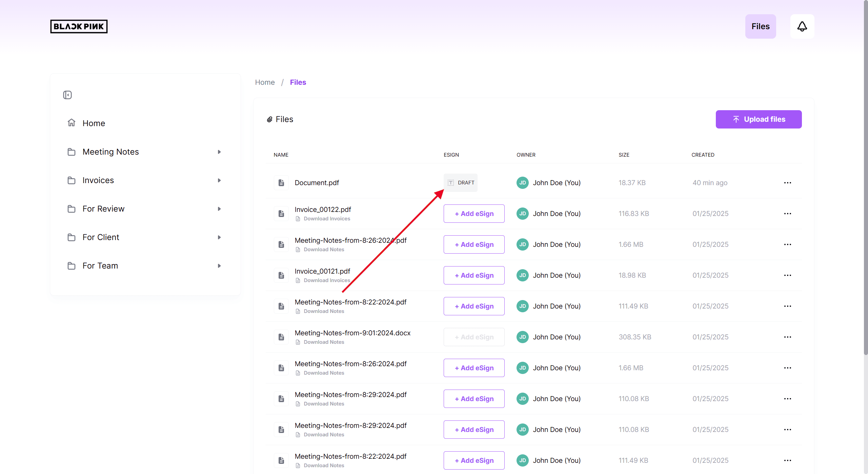The height and width of the screenshot is (474, 868).
Task: Click the file icon next to Document.pdf
Action: point(281,183)
